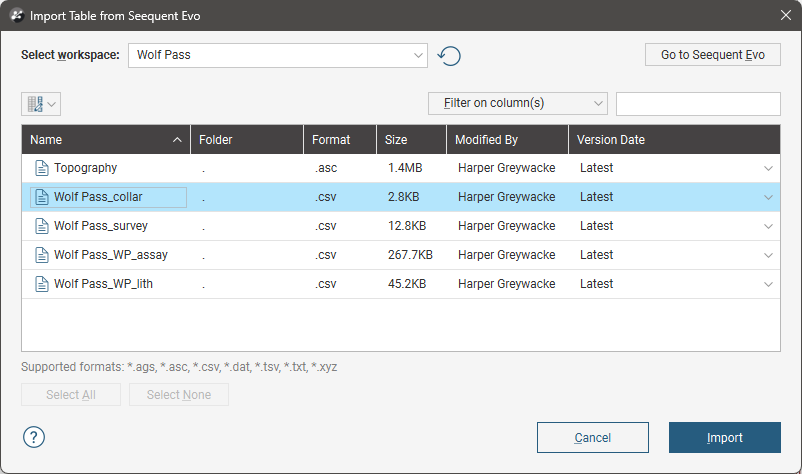The height and width of the screenshot is (474, 802).
Task: Click the Go to Seequent Evo button
Action: point(712,56)
